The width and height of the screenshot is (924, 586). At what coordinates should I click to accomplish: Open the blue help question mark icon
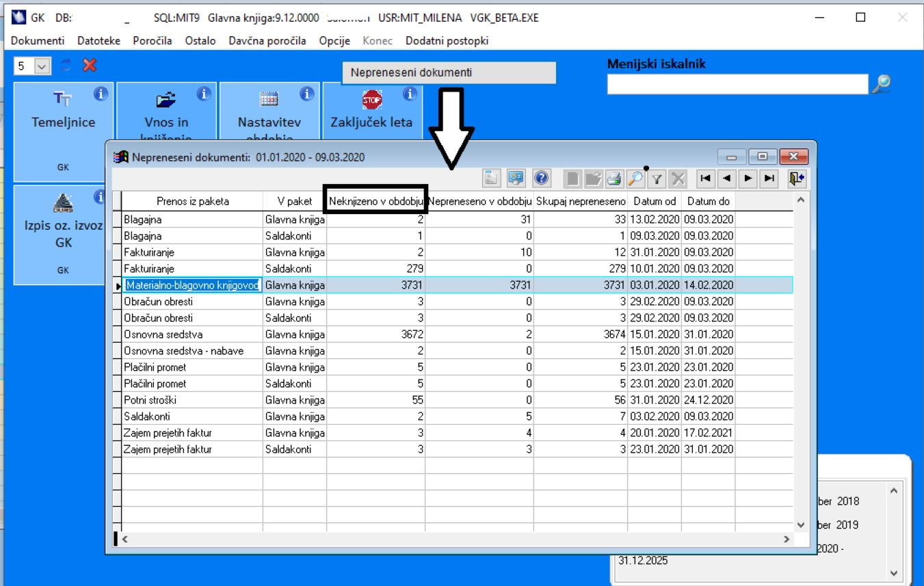(541, 178)
